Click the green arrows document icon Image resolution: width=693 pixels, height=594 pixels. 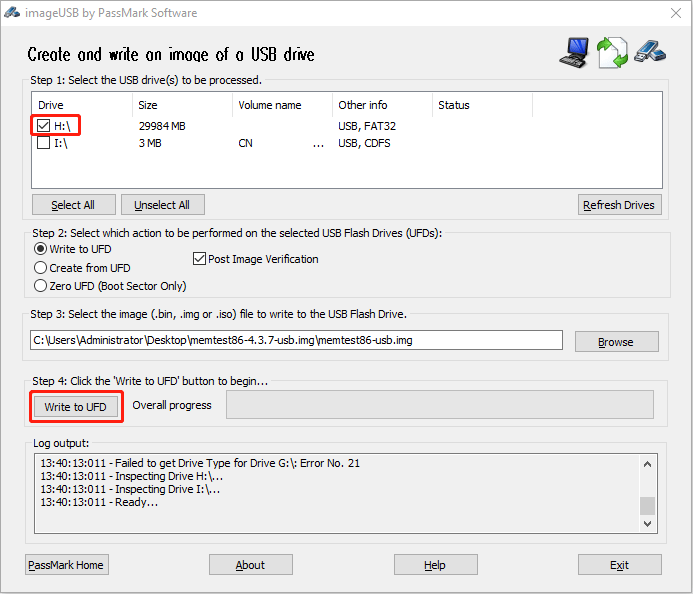click(612, 53)
